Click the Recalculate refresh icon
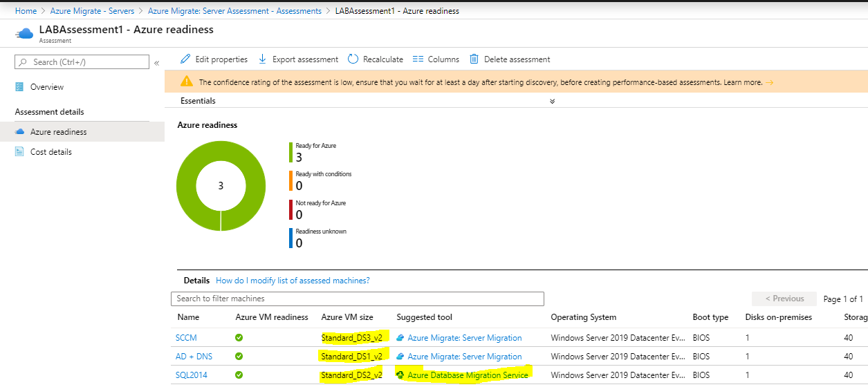 [x=353, y=59]
